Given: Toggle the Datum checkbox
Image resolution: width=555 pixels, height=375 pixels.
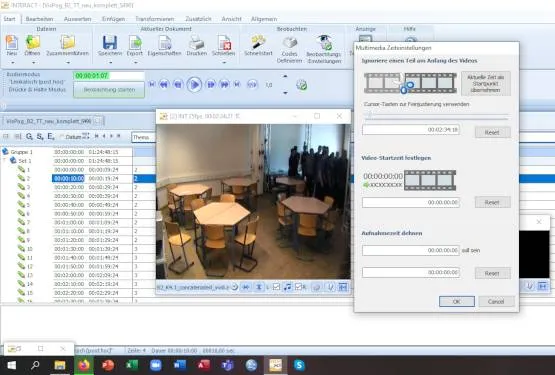Looking at the screenshot, I should [62, 137].
